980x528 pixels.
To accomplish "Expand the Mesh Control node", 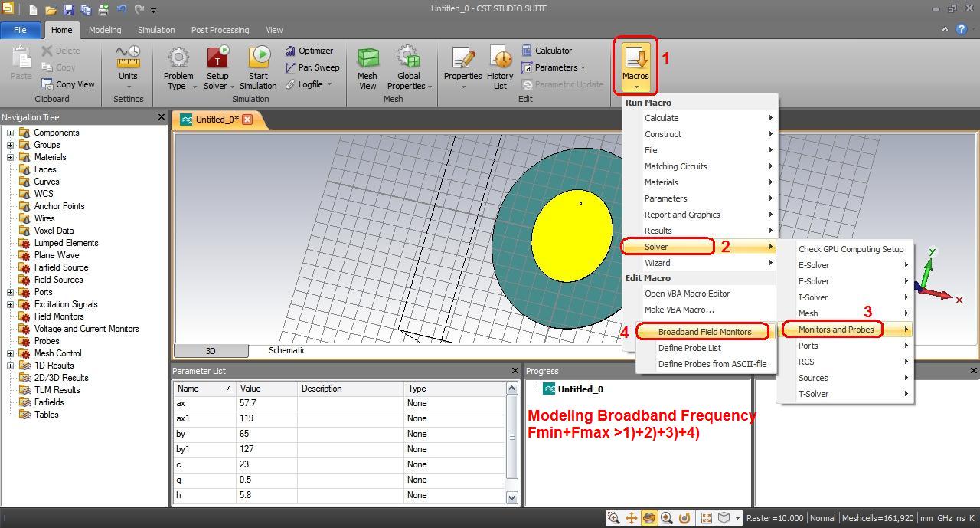I will coord(11,353).
